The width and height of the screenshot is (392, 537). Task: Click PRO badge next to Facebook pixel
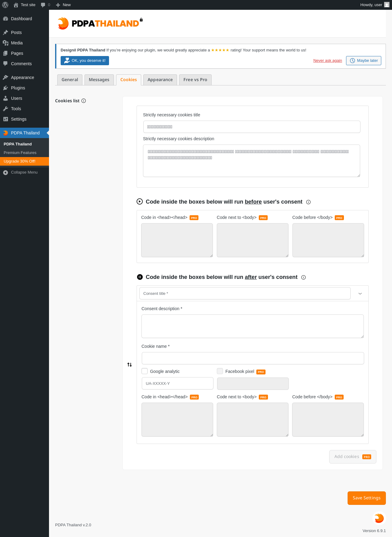coord(261,372)
